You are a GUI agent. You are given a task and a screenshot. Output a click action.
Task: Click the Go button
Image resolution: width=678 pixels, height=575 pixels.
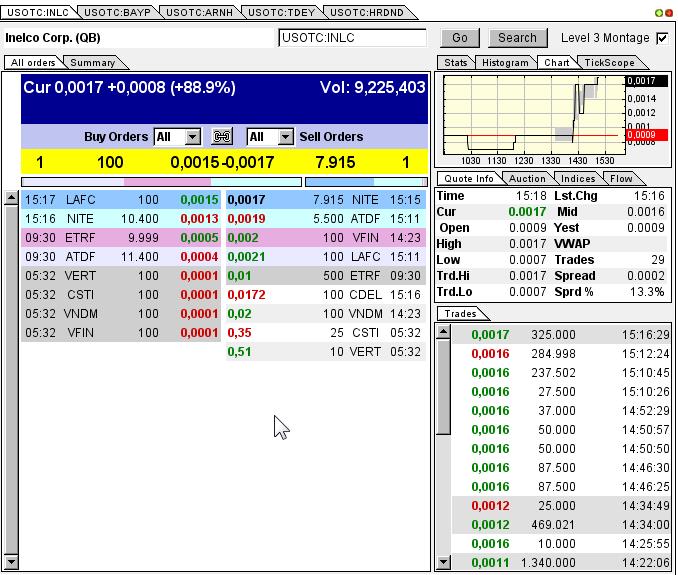[x=460, y=38]
